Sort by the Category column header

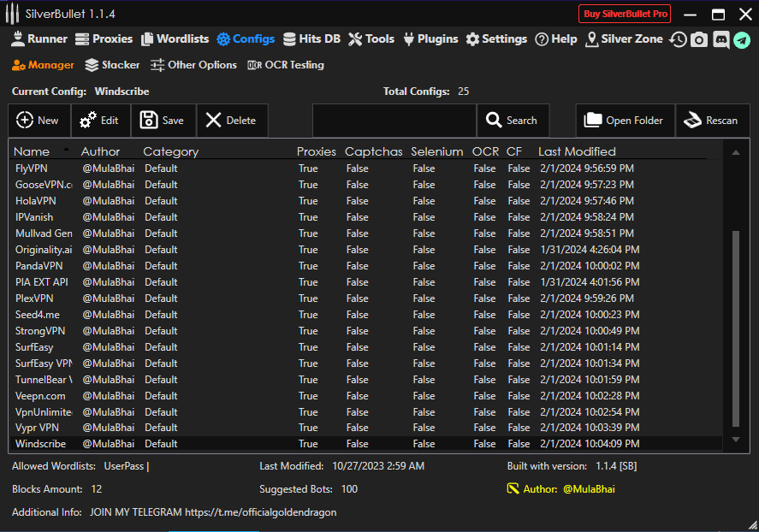click(x=171, y=152)
